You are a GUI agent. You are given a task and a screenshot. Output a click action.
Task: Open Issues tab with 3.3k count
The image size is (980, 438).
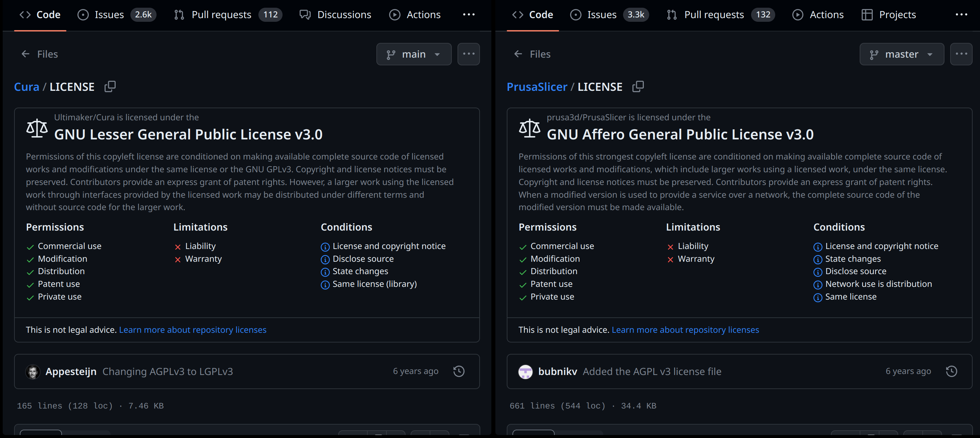click(609, 14)
